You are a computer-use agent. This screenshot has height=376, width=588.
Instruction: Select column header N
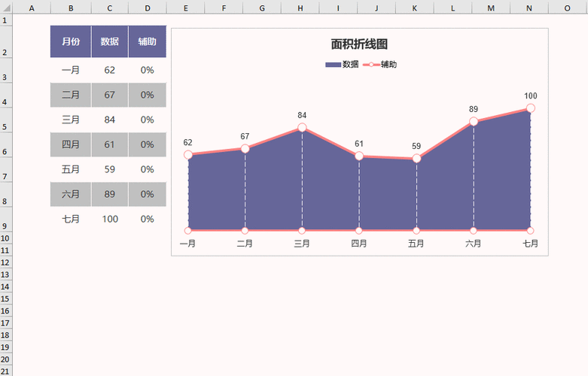click(x=529, y=7)
